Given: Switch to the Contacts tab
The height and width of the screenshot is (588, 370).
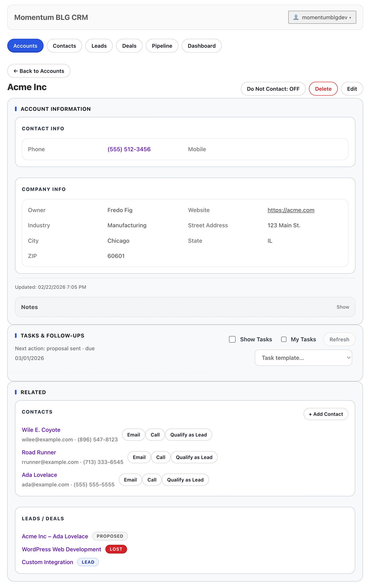Looking at the screenshot, I should point(64,46).
